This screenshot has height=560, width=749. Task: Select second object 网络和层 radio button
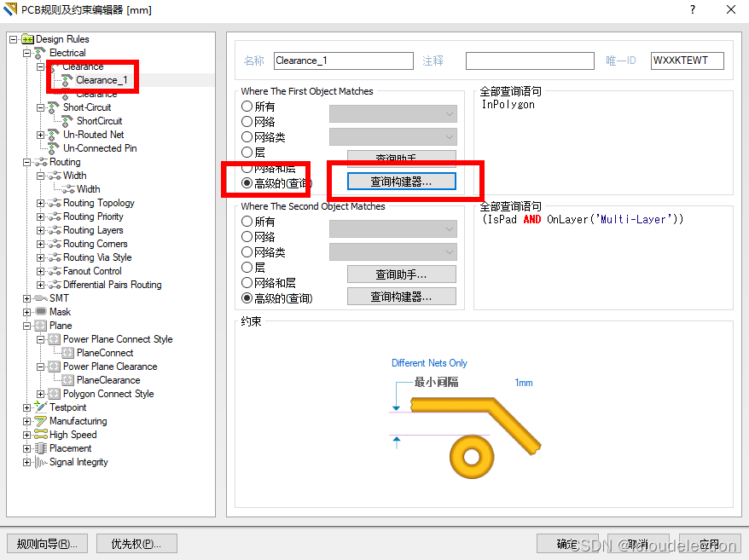pos(247,283)
